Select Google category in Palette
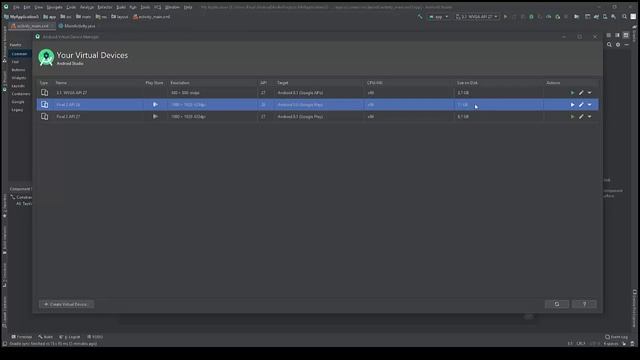This screenshot has width=640, height=360. (18, 102)
